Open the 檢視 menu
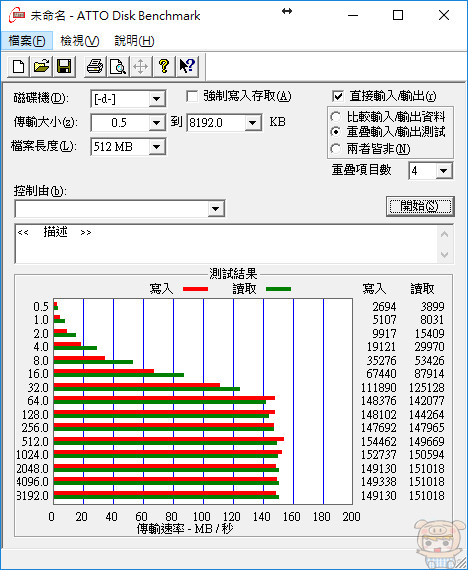The width and height of the screenshot is (468, 570). 80,41
